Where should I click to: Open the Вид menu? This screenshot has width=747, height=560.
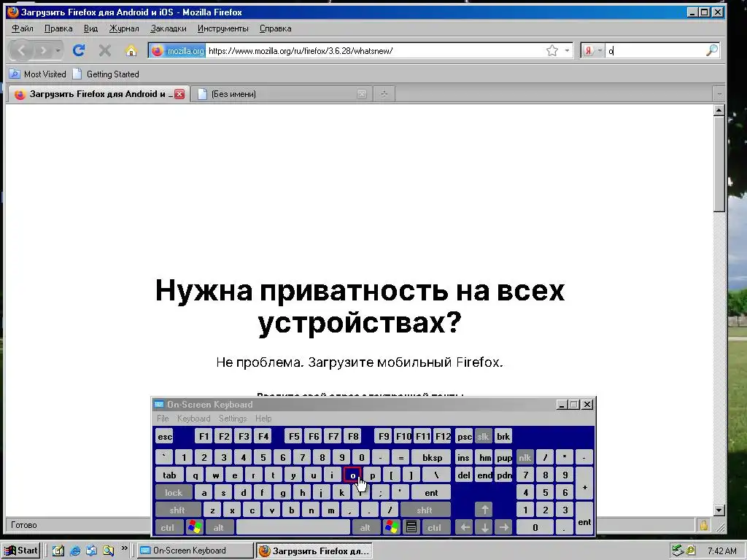pos(90,28)
